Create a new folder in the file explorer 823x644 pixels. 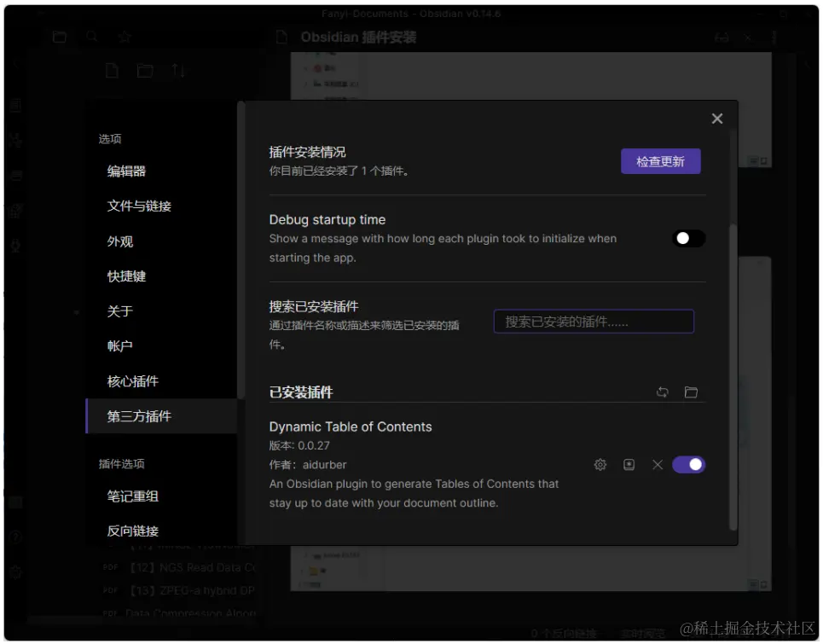point(144,71)
